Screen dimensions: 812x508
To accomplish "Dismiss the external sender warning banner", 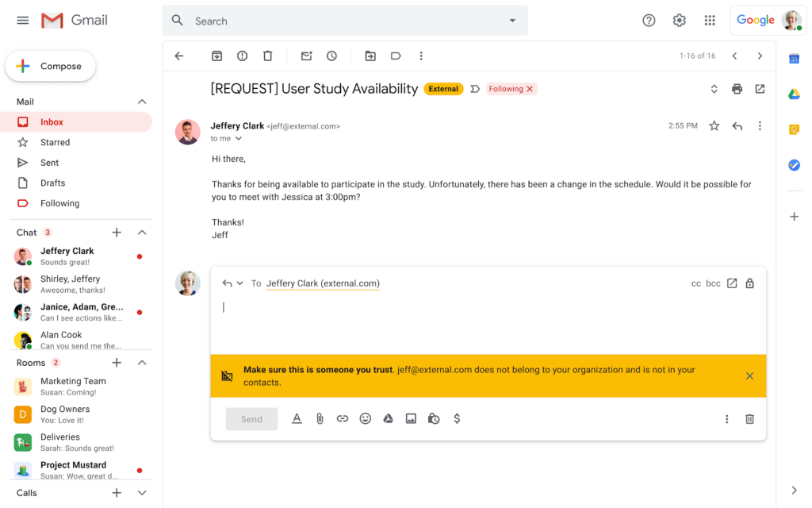I will tap(749, 376).
